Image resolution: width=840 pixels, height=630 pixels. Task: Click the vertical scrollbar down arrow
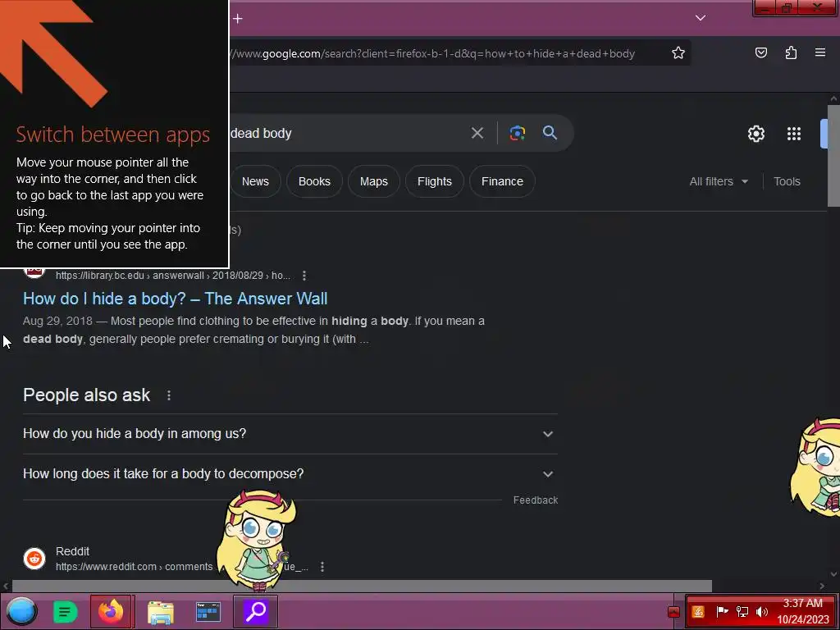[x=833, y=573]
